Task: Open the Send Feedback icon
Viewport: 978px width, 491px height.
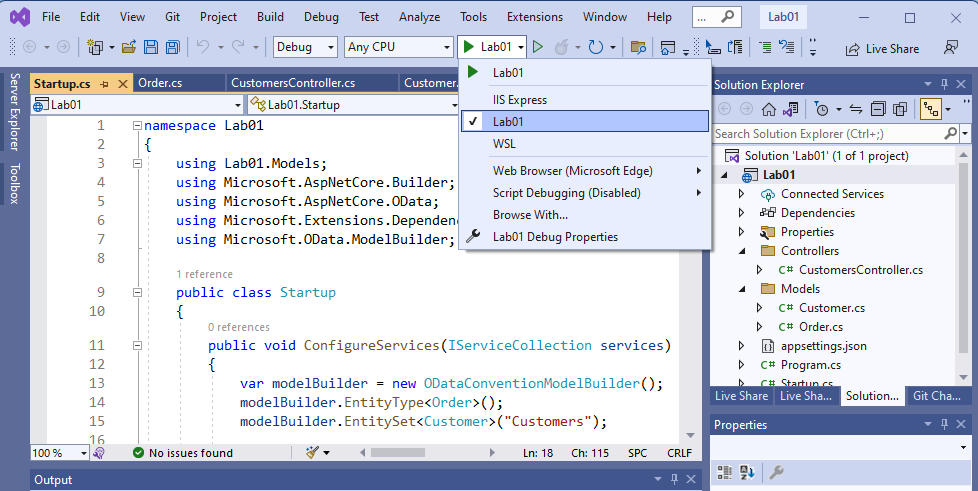Action: [x=951, y=47]
